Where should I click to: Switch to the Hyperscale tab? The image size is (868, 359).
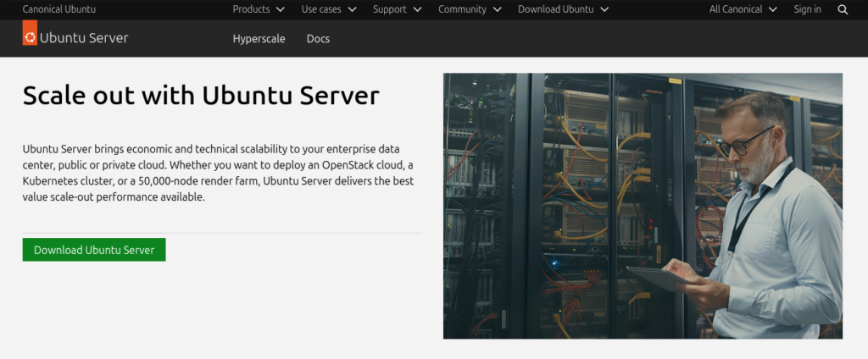[259, 39]
